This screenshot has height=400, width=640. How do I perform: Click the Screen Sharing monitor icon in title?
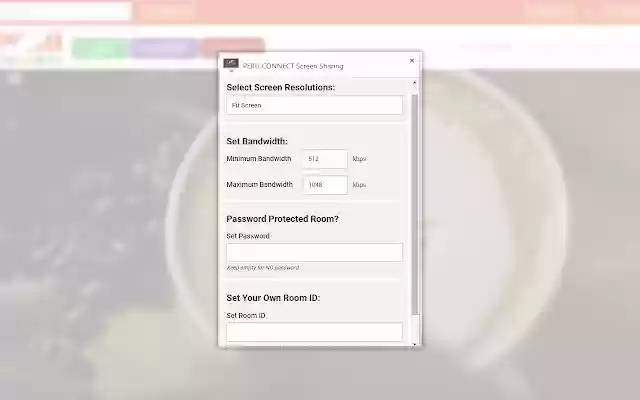[231, 64]
